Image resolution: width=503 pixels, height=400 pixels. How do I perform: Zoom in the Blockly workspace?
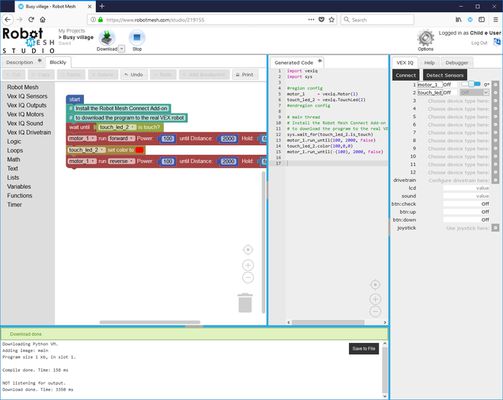(248, 265)
